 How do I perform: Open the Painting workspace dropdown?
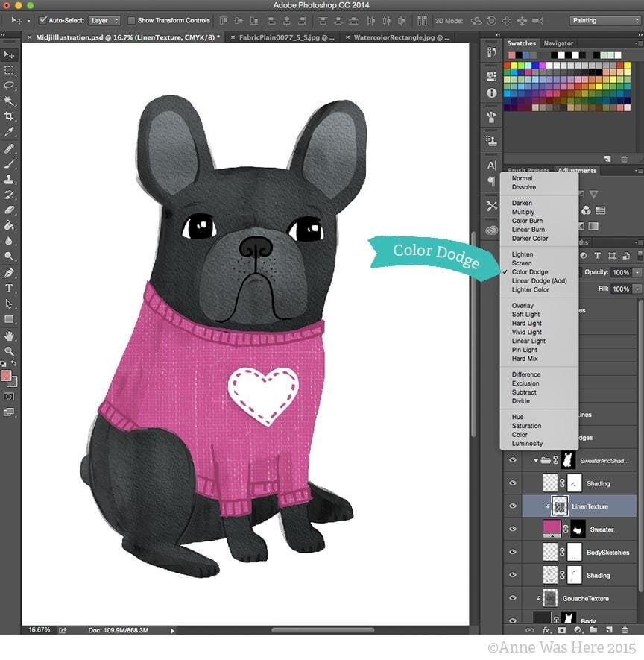pyautogui.click(x=604, y=20)
